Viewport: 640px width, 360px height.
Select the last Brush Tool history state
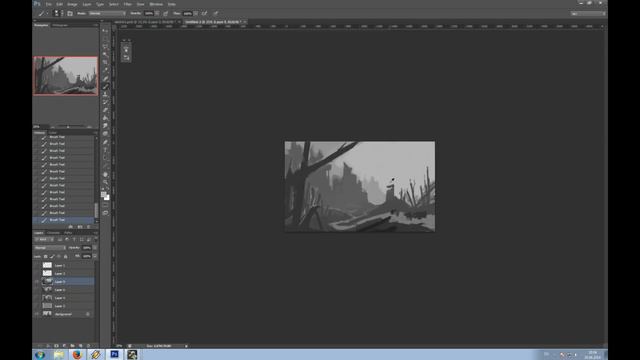63,220
